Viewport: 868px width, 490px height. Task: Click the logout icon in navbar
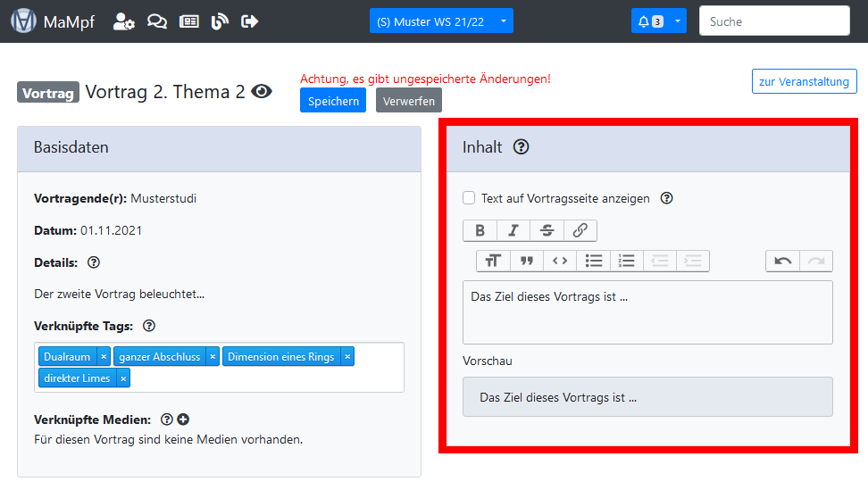250,21
